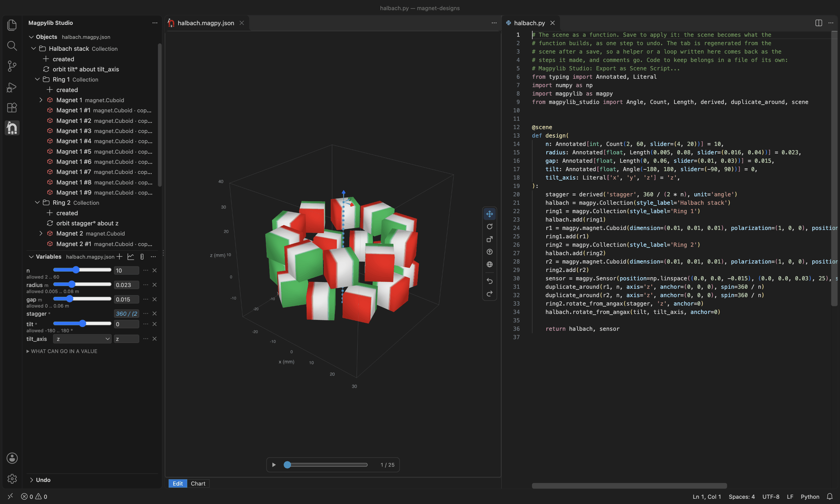
Task: Click the stagger expression field
Action: coord(126,314)
